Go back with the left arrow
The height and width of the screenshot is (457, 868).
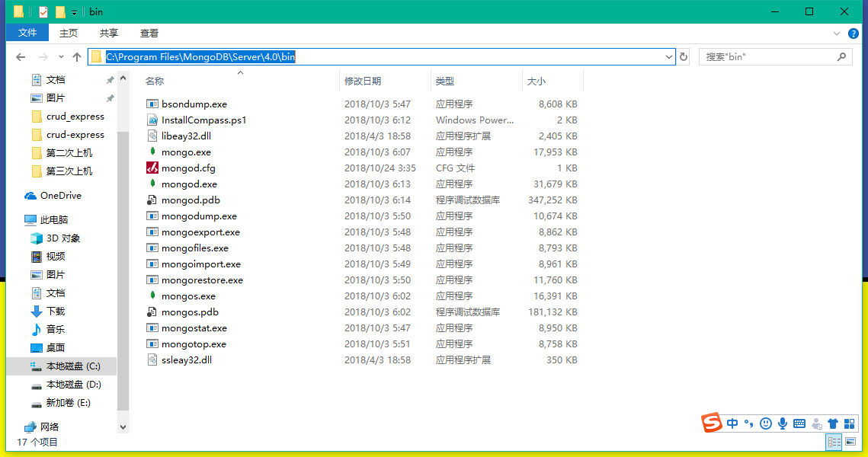(x=21, y=57)
